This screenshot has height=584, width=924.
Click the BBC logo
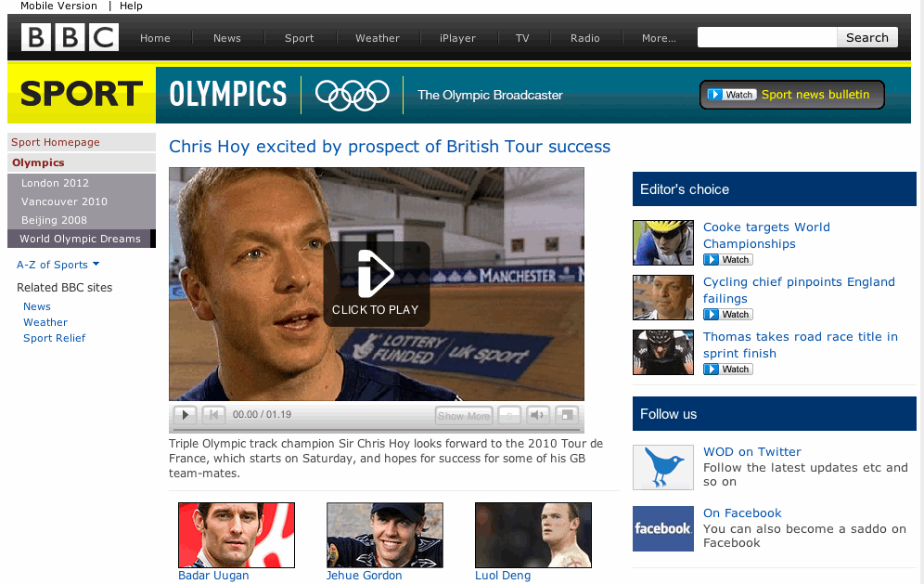(70, 37)
